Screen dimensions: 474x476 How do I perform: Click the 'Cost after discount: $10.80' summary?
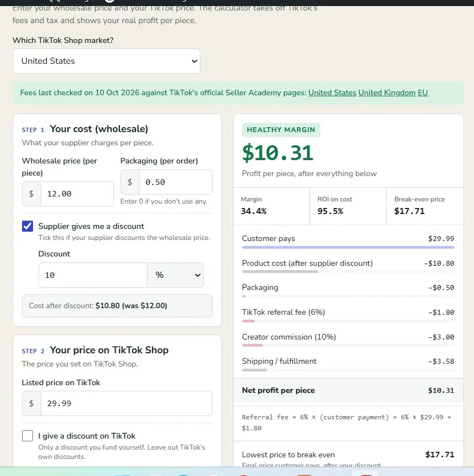117,306
